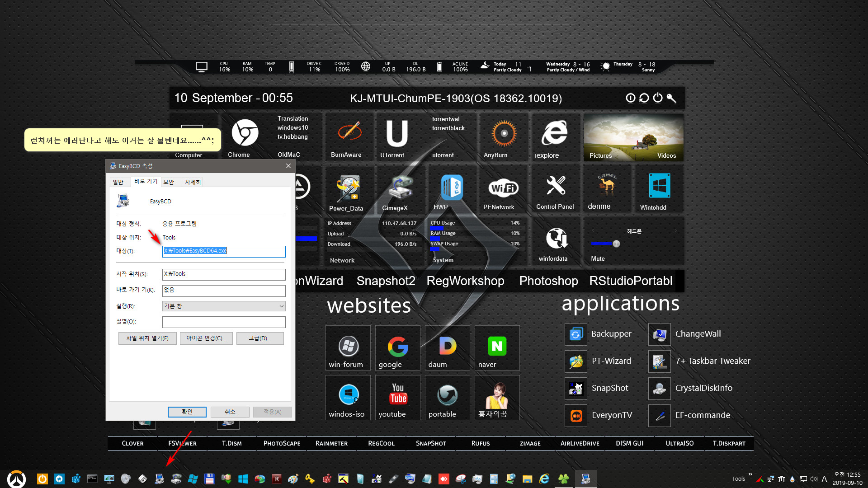
Task: Click the 시작 위치 field
Action: [x=224, y=274]
